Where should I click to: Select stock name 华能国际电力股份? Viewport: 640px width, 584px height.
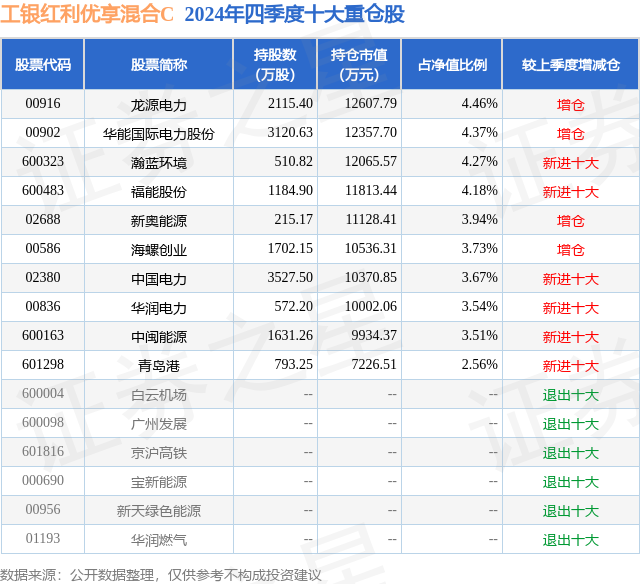click(x=159, y=134)
